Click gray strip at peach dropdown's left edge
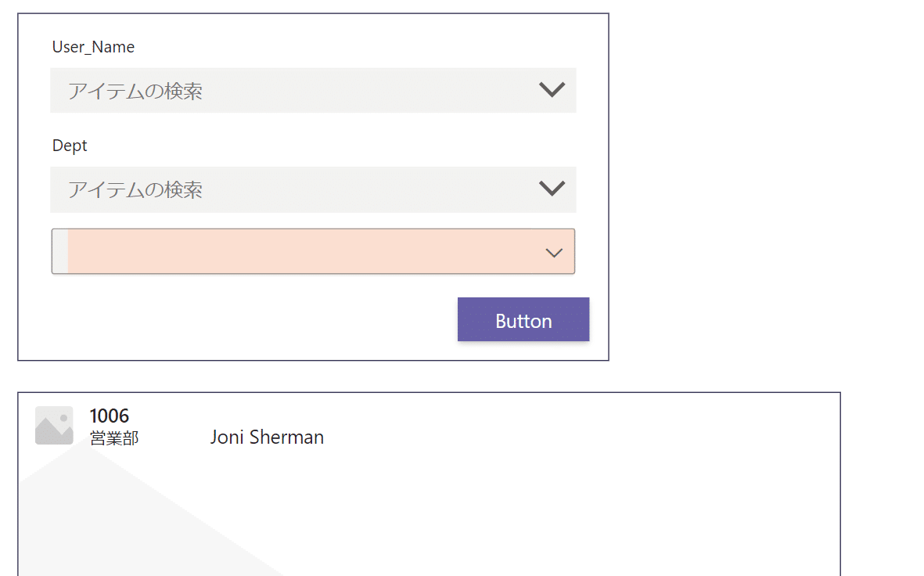 click(x=60, y=251)
